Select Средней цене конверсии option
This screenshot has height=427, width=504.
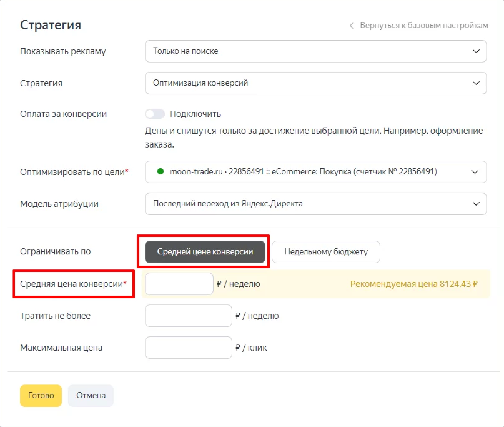tap(205, 252)
